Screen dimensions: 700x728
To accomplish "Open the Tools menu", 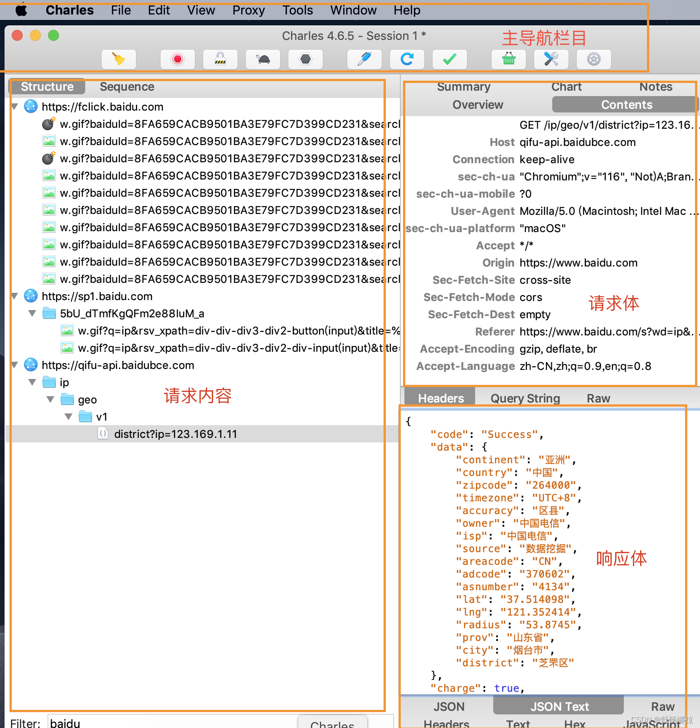I will pyautogui.click(x=298, y=10).
